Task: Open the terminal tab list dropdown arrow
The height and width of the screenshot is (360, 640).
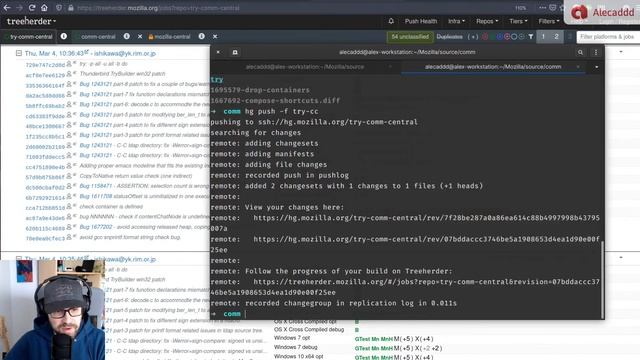Action: click(596, 67)
